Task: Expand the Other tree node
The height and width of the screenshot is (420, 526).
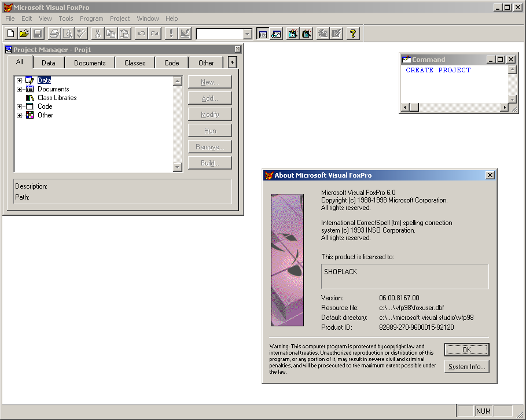Action: pos(20,115)
